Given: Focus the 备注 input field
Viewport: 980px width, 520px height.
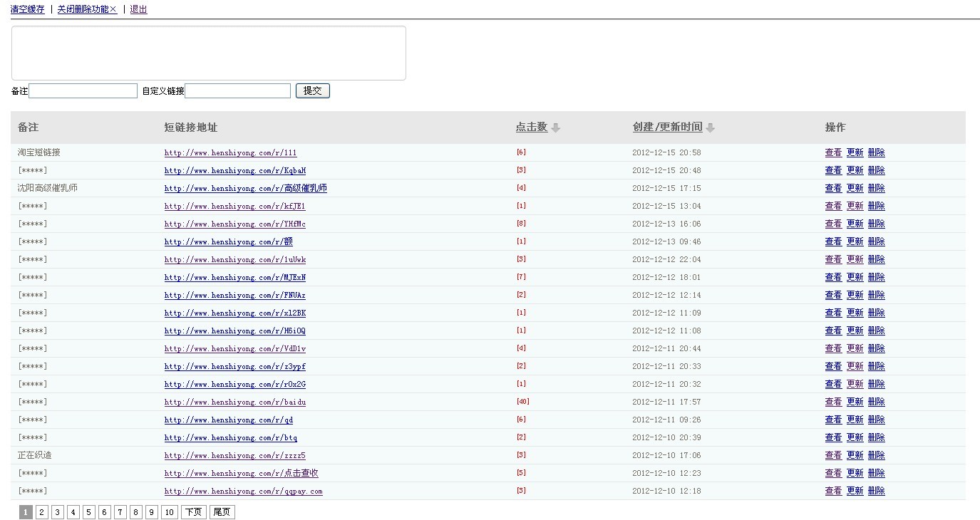Looking at the screenshot, I should [x=83, y=91].
